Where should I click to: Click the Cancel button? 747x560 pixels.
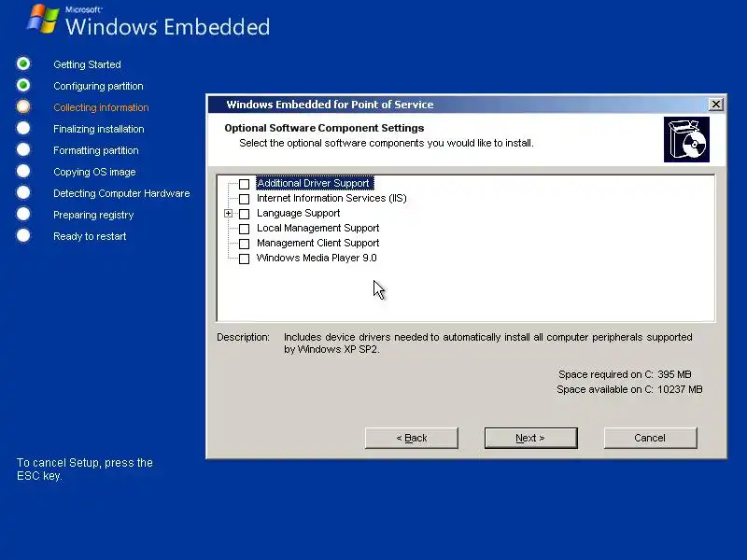click(x=650, y=438)
